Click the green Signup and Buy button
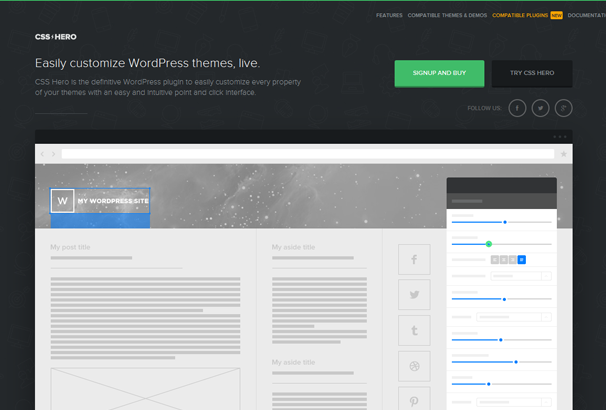Viewport: 606px width, 410px height. click(439, 73)
